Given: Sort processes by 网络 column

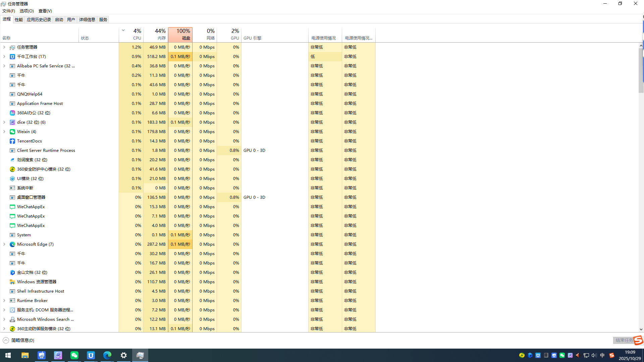Looking at the screenshot, I should pos(205,35).
